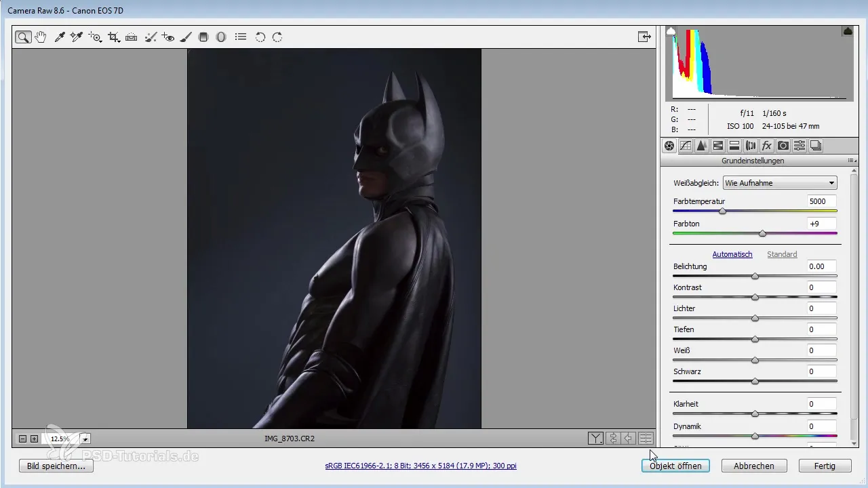Switch to the Snapshots tab
Image resolution: width=868 pixels, height=488 pixels.
point(816,146)
